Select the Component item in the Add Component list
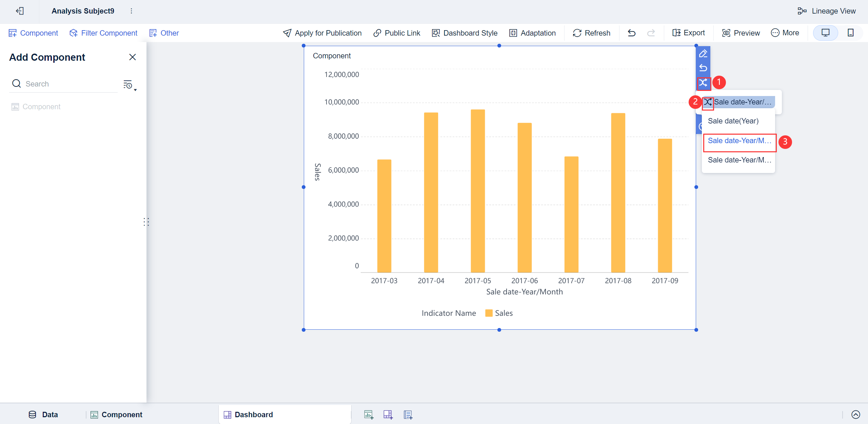This screenshot has width=868, height=424. [x=36, y=107]
